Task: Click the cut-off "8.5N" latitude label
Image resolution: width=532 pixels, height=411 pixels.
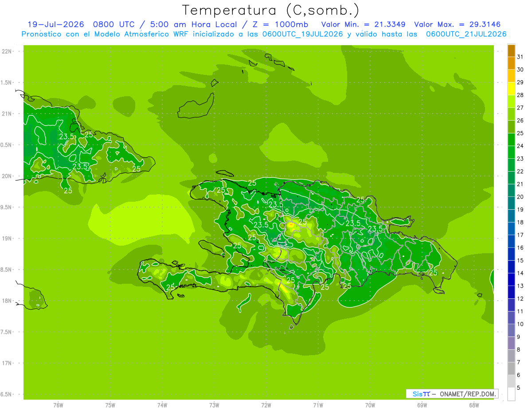Action: tap(6, 270)
